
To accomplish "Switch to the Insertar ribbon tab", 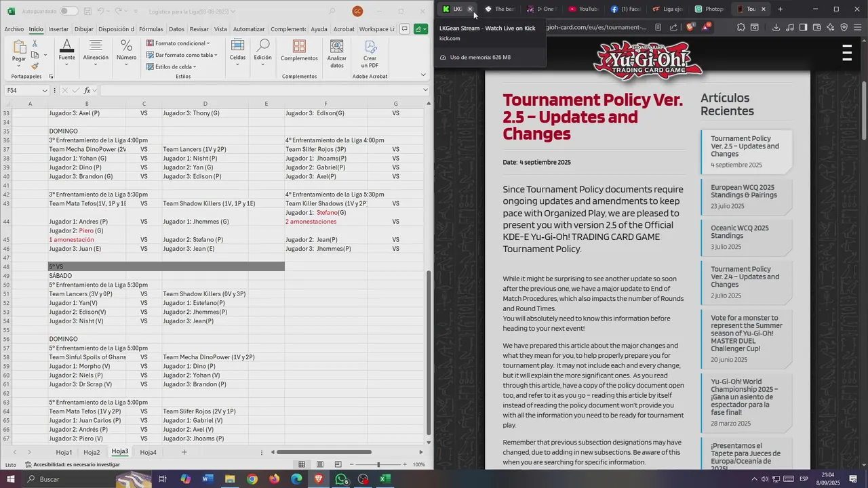I will coord(58,29).
